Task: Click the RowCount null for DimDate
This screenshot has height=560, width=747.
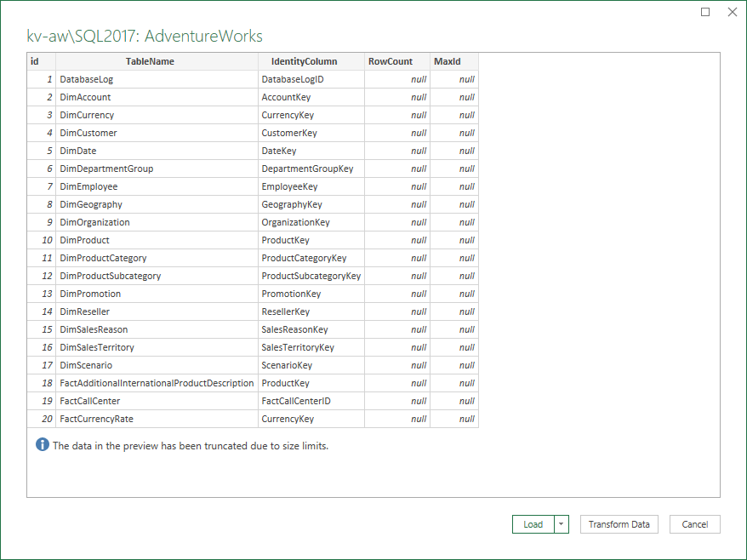Action: (397, 151)
